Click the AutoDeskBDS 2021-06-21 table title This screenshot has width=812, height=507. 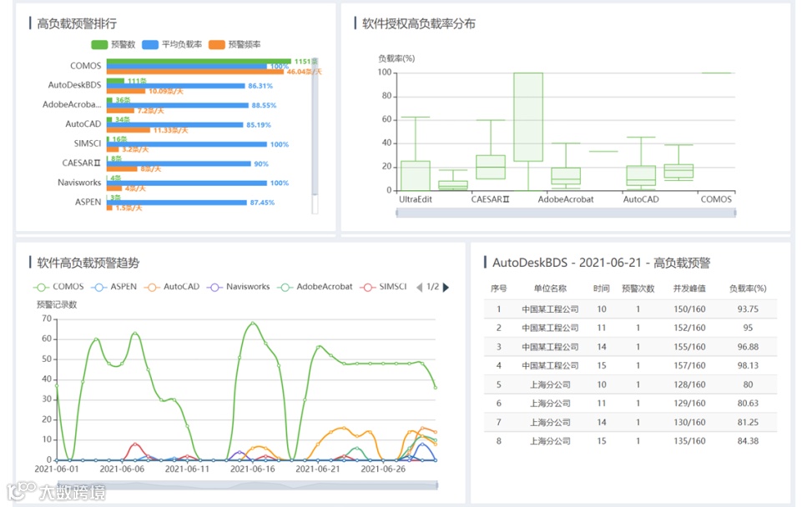click(601, 263)
